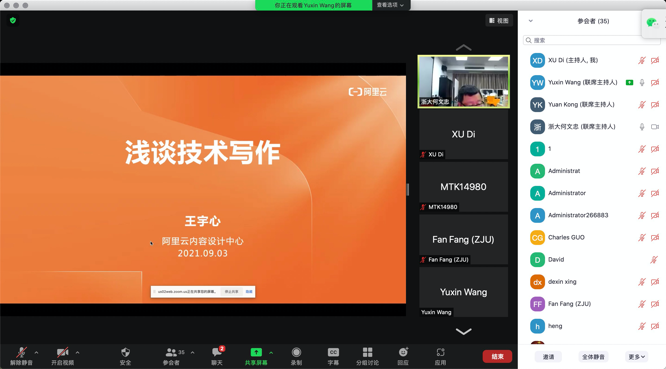This screenshot has width=666, height=369.
Task: Show previous video thumbnails with up chevron
Action: pyautogui.click(x=463, y=48)
